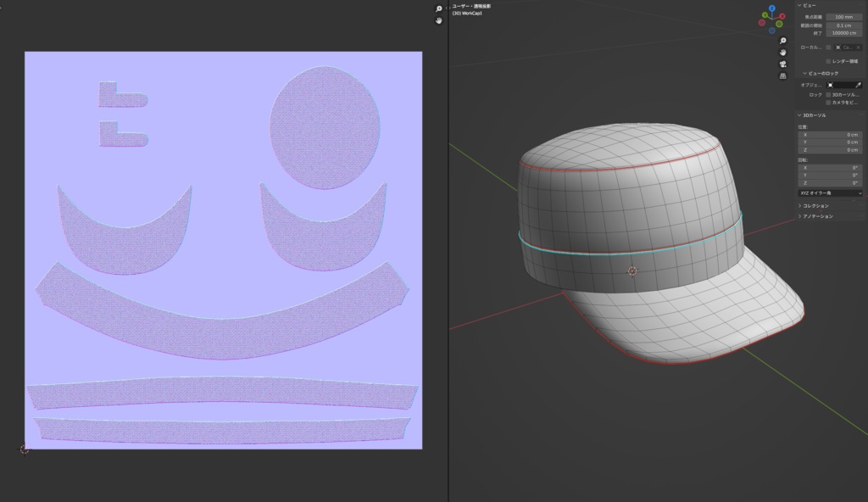Screen dimensions: 868x502
Task: Click the red X axis on the navigation gizmo
Action: click(x=782, y=16)
